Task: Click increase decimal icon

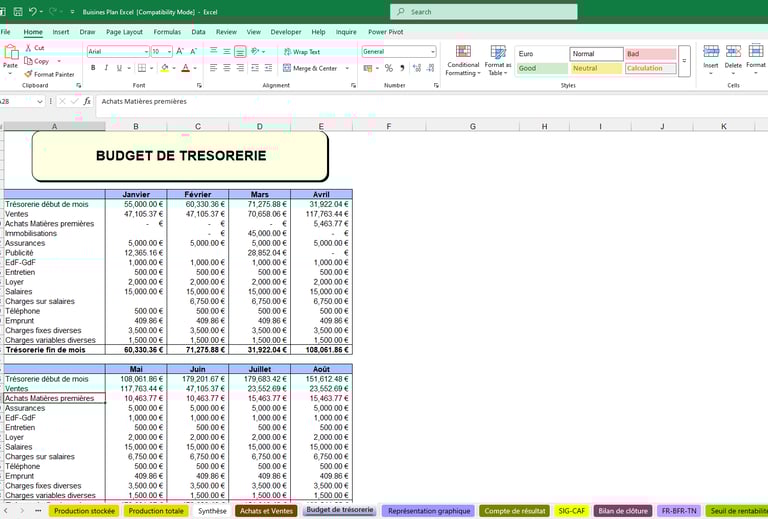Action: click(x=417, y=68)
